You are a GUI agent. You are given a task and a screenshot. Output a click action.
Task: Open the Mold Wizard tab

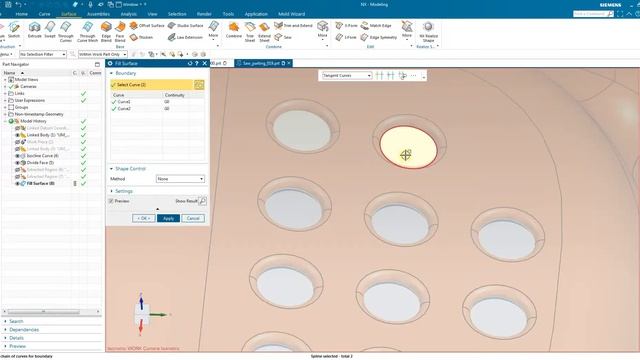tap(291, 14)
